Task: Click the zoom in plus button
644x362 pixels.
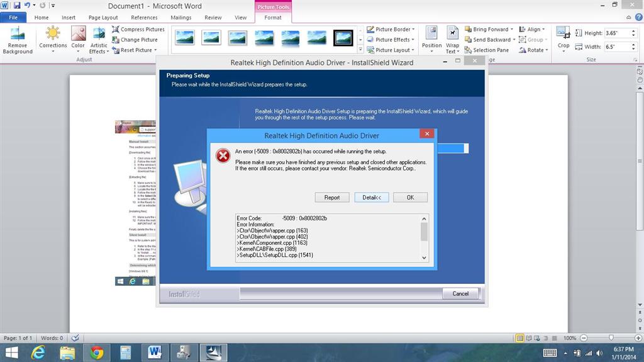Action: 638,337
